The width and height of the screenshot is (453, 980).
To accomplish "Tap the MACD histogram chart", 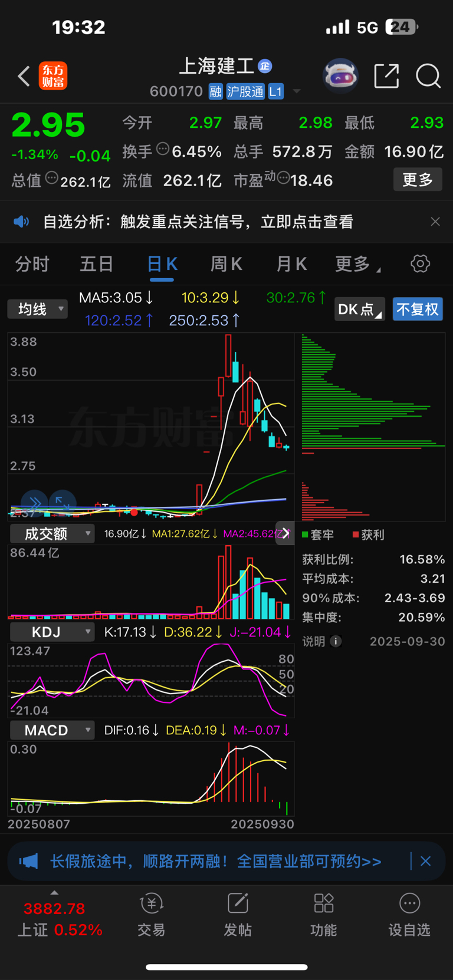I will pos(151,778).
